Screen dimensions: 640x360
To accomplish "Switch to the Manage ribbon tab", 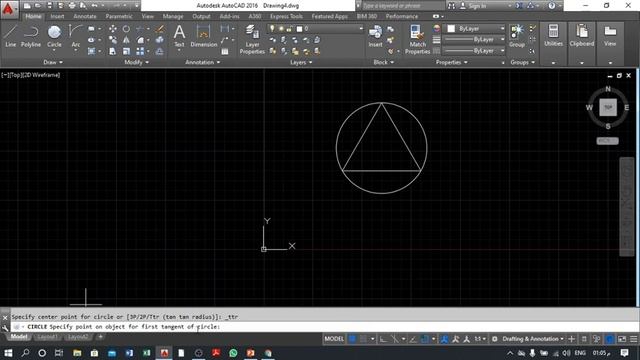I will (173, 16).
